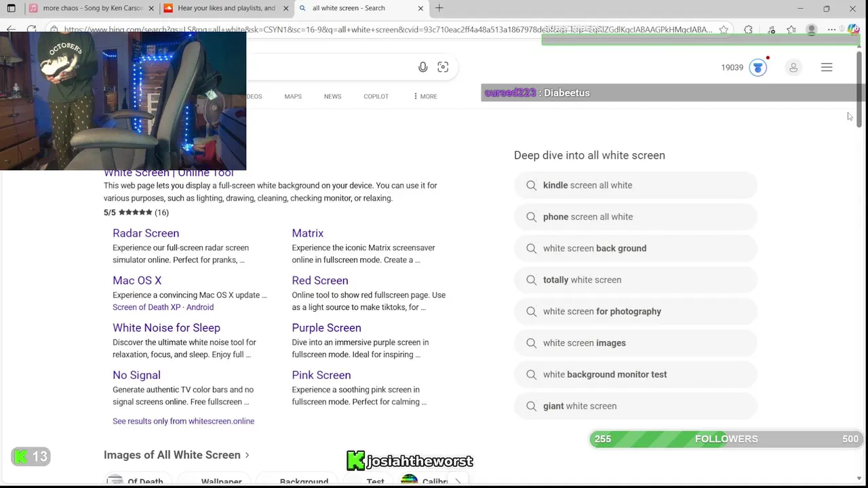Click search icon beside 'kindle screen all white'
Viewport: 868px width, 488px height.
532,185
